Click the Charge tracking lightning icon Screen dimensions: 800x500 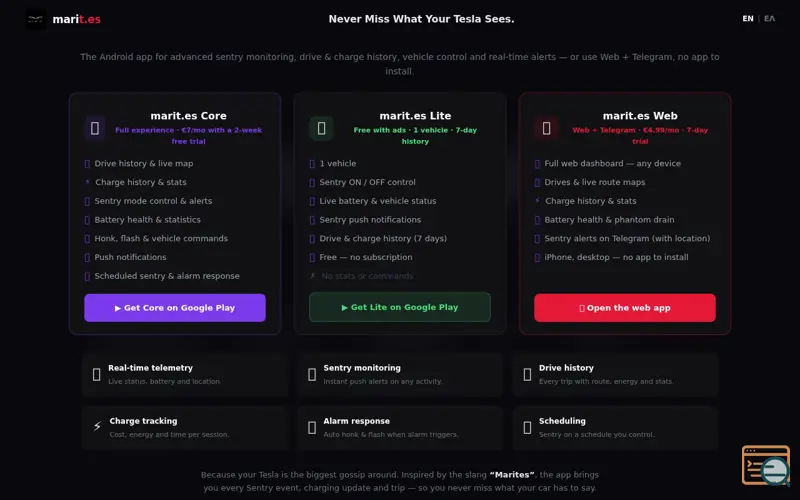97,426
